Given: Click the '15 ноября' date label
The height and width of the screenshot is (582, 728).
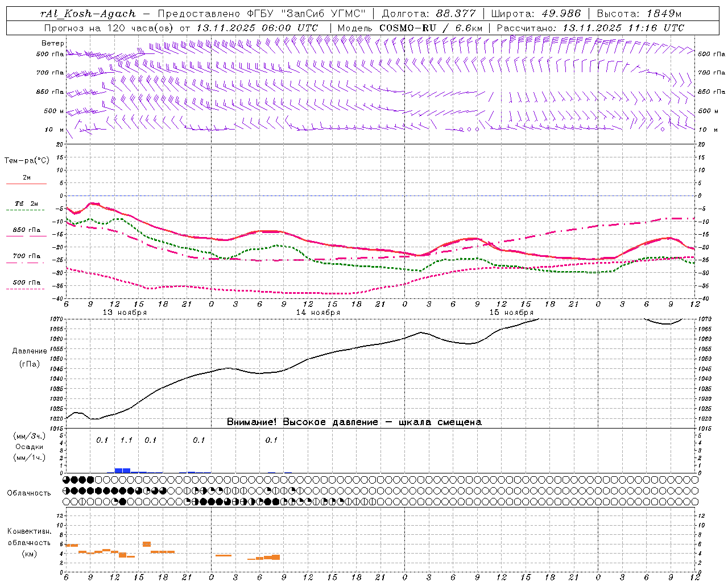Looking at the screenshot, I should [x=511, y=313].
